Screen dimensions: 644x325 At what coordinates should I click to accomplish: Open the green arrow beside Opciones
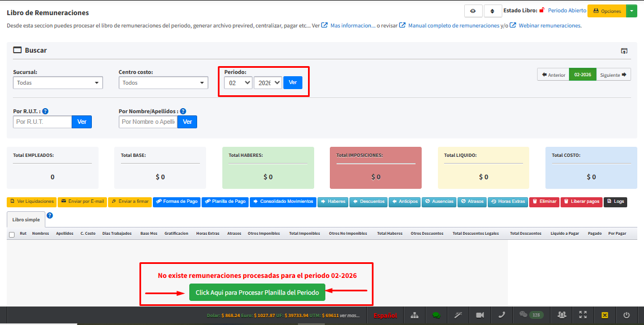click(632, 11)
